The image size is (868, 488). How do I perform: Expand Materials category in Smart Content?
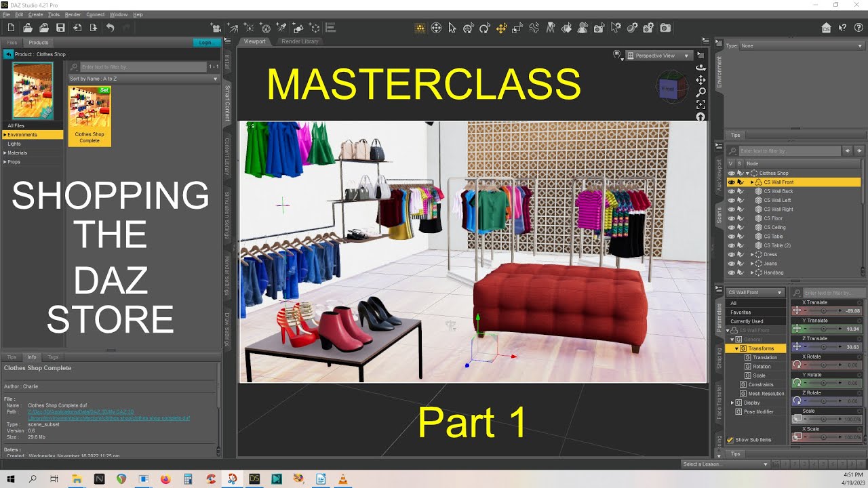5,153
